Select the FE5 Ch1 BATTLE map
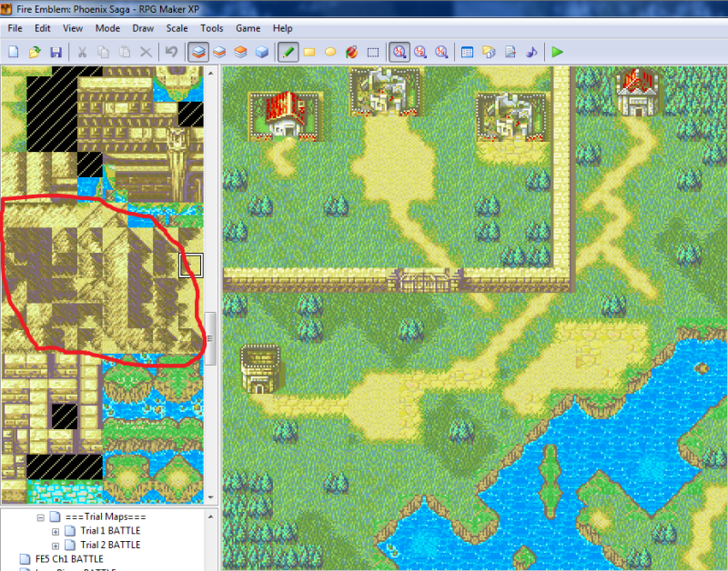This screenshot has width=728, height=571. click(x=69, y=559)
